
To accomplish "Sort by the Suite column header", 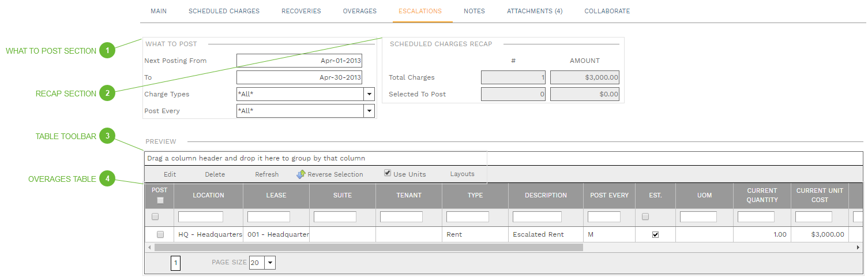I will coord(343,196).
